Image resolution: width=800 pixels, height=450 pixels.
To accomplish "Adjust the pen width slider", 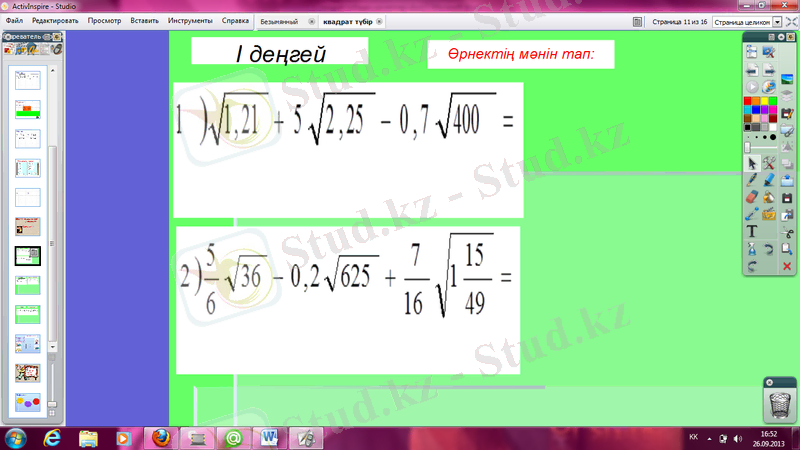I will click(x=748, y=147).
